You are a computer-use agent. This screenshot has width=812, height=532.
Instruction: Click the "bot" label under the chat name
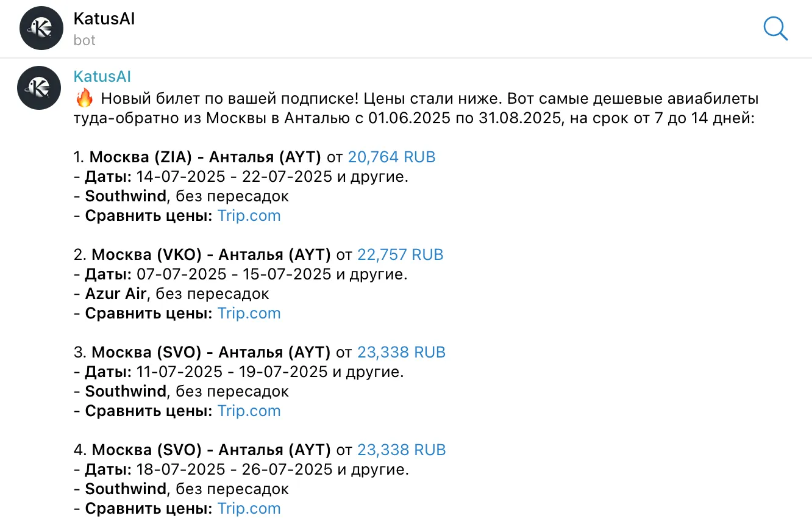[85, 40]
